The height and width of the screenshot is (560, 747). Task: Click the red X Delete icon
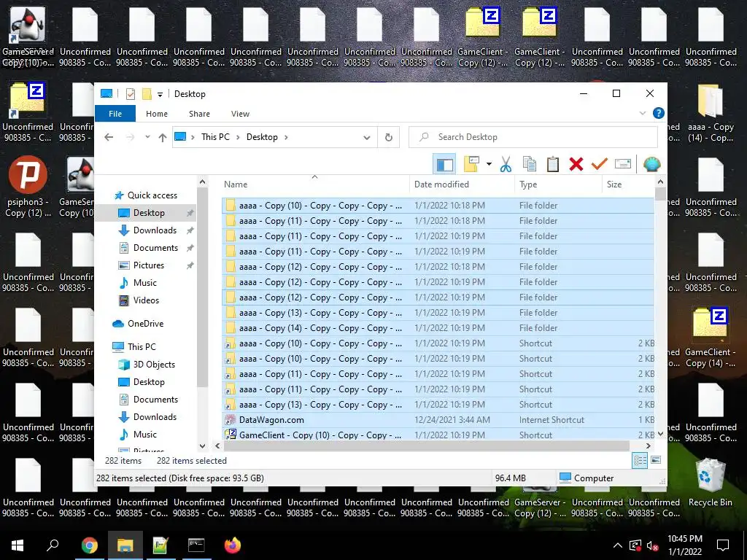(x=576, y=164)
